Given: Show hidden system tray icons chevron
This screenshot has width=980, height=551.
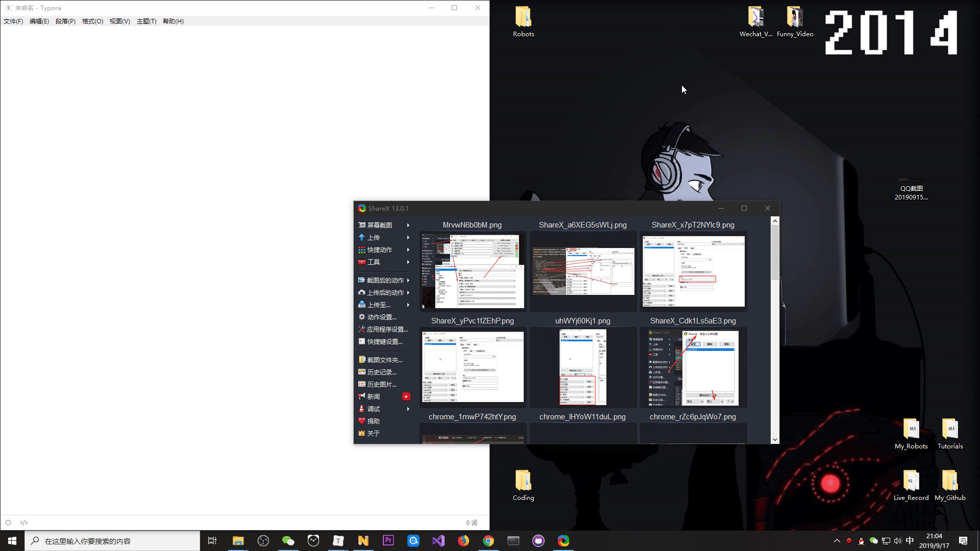Looking at the screenshot, I should coord(837,541).
